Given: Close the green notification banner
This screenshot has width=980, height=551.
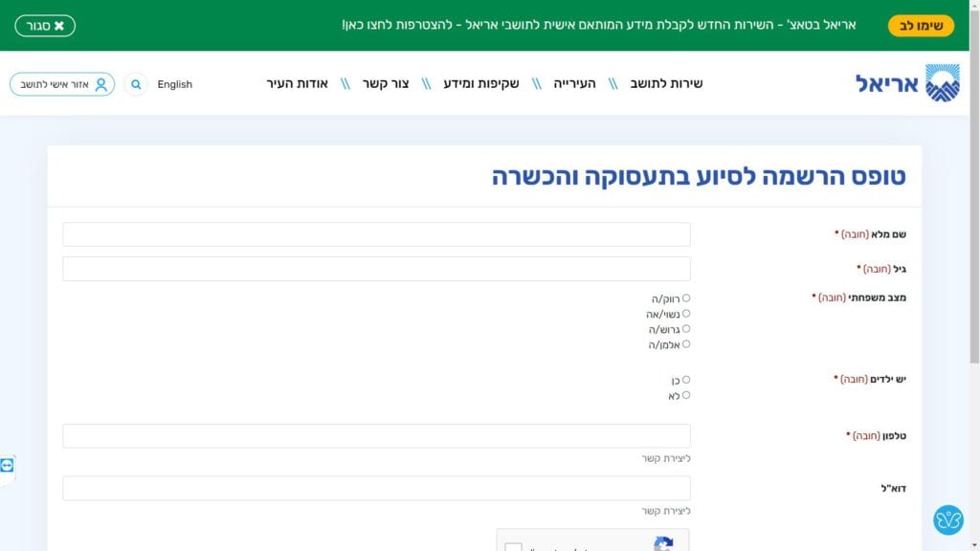Looking at the screenshot, I should pyautogui.click(x=45, y=26).
